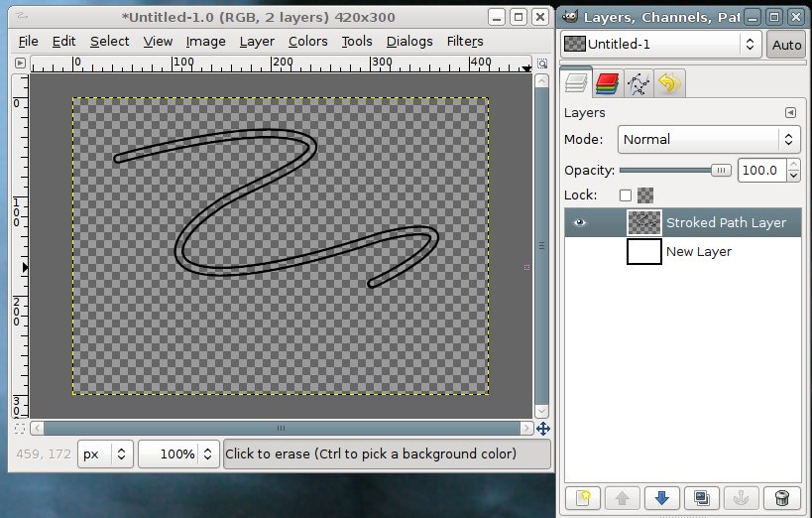Screen dimensions: 812x518
Task: Open the Untitled-1 image selector dropdown
Action: (x=660, y=44)
